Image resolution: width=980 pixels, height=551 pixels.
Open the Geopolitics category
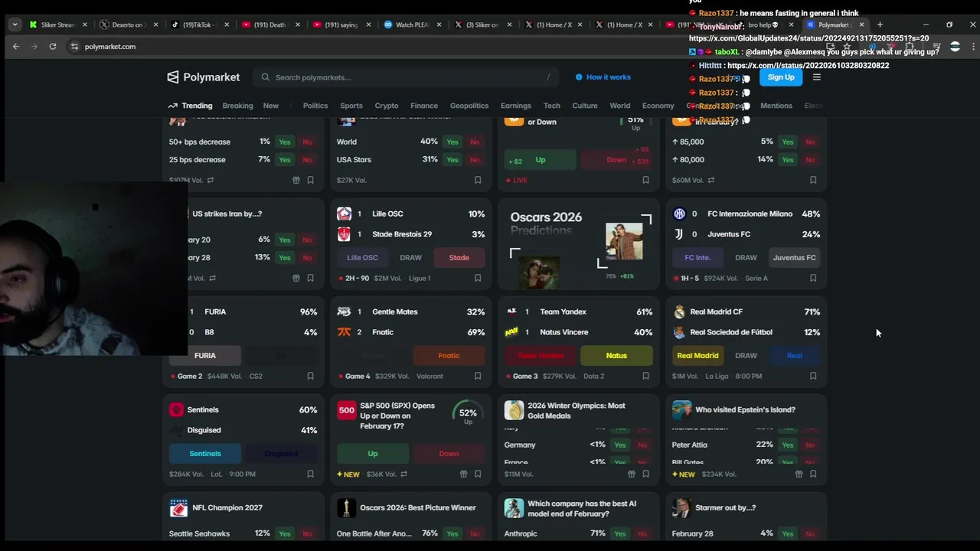(x=469, y=106)
